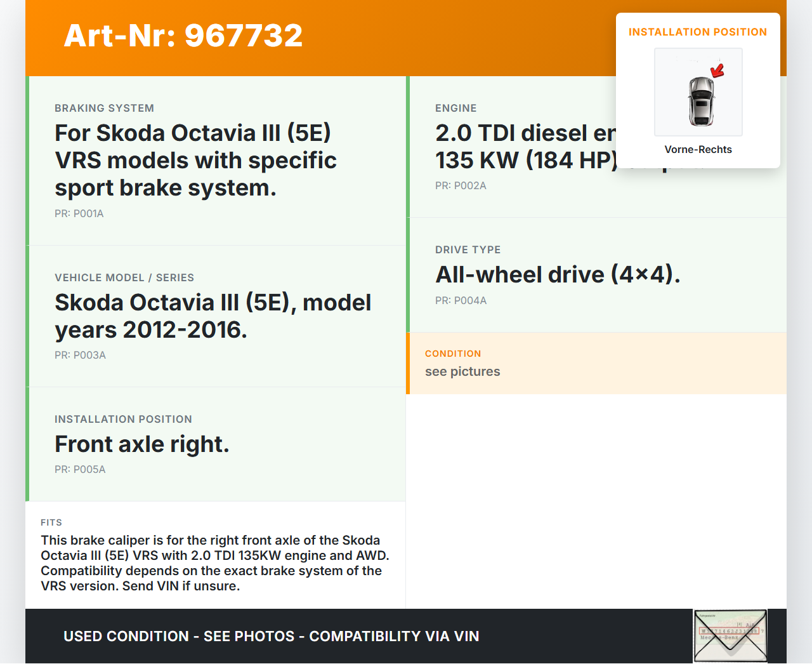Click the car installation position image

click(698, 93)
